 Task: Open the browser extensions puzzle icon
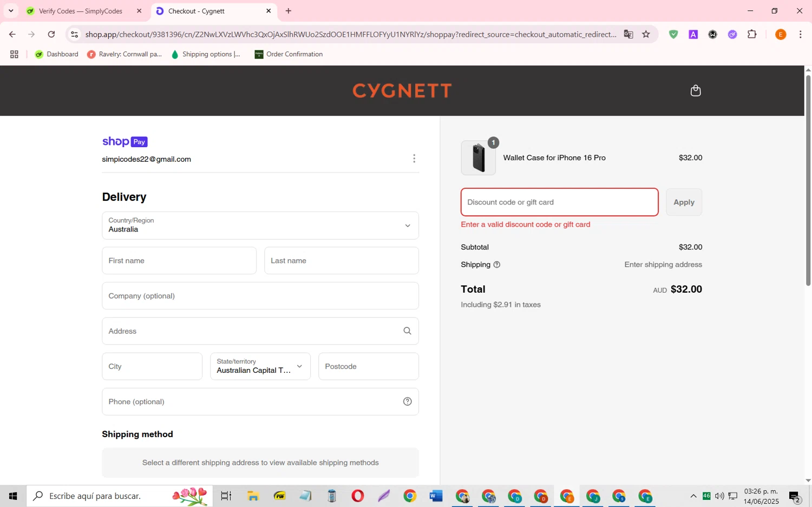(752, 34)
